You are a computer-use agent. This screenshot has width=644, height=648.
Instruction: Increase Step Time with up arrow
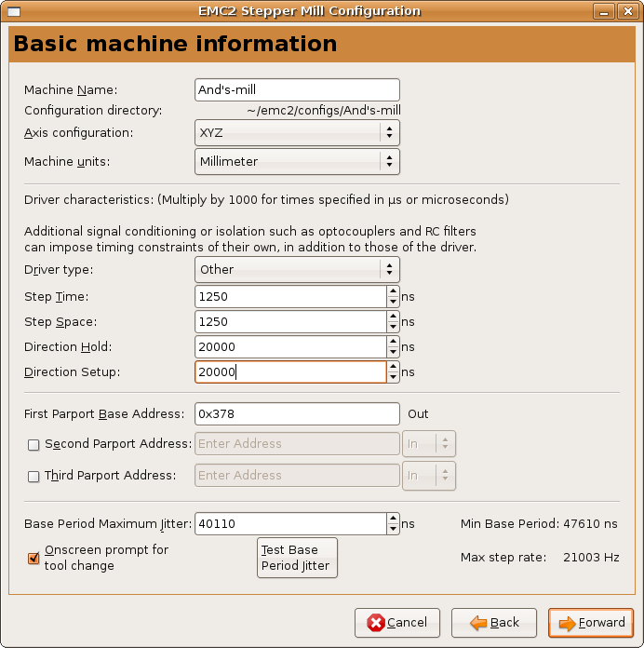pos(393,291)
